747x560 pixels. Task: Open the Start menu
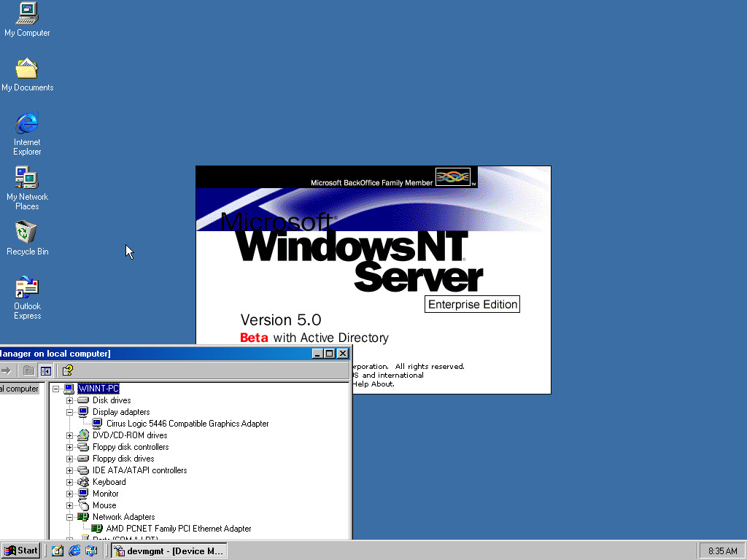(21, 551)
